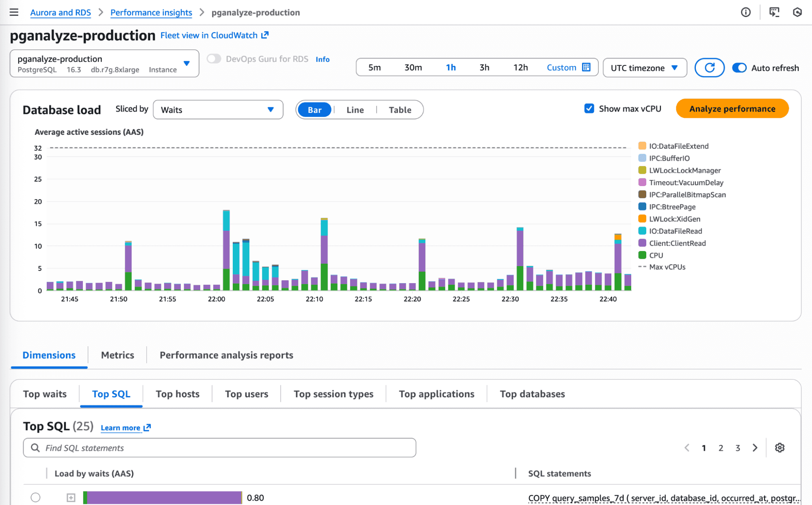Switch to the Metrics tab
Viewport: 812px width, 505px height.
(117, 355)
